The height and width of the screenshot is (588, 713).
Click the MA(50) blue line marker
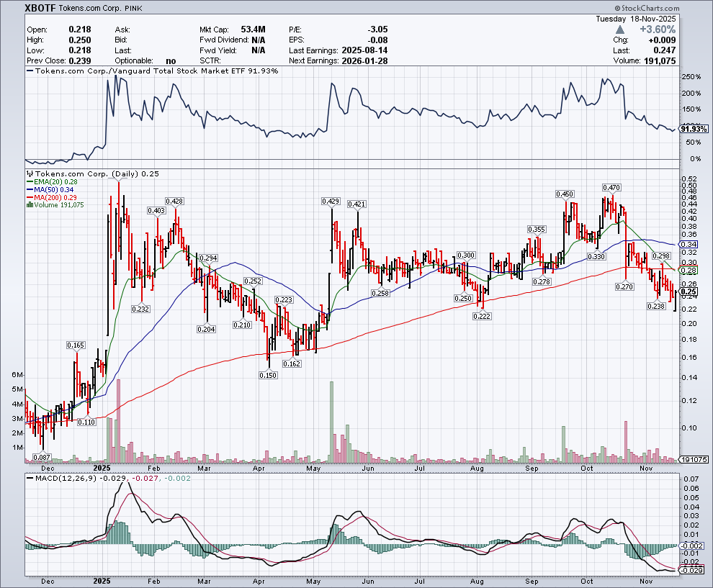tap(30, 189)
